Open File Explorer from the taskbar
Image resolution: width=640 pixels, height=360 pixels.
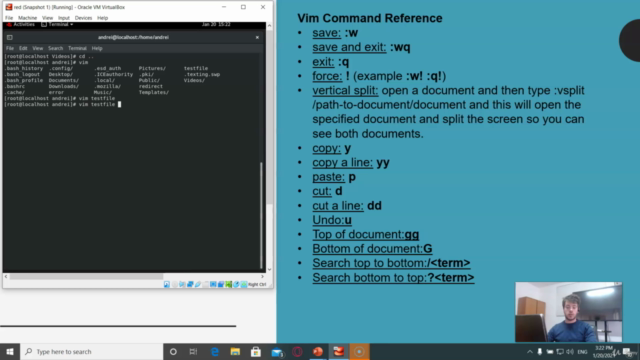pos(235,351)
